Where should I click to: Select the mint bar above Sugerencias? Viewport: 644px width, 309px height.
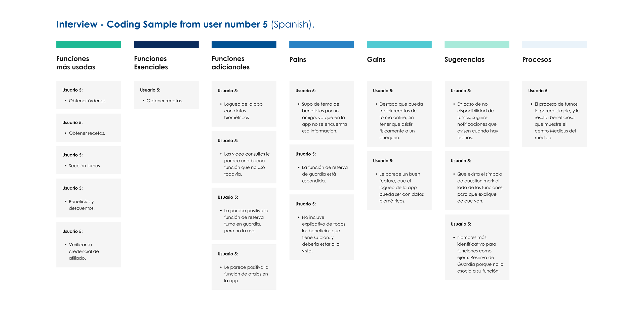pyautogui.click(x=477, y=45)
